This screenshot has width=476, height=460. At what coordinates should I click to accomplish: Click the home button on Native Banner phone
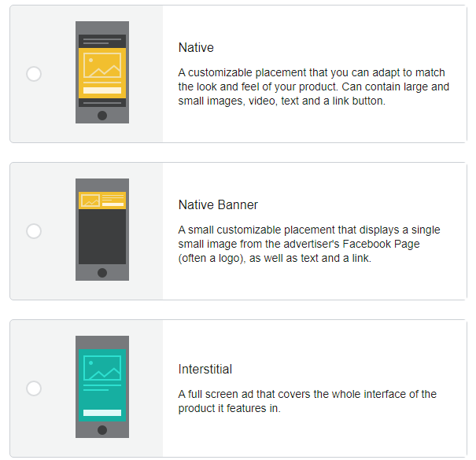click(102, 273)
